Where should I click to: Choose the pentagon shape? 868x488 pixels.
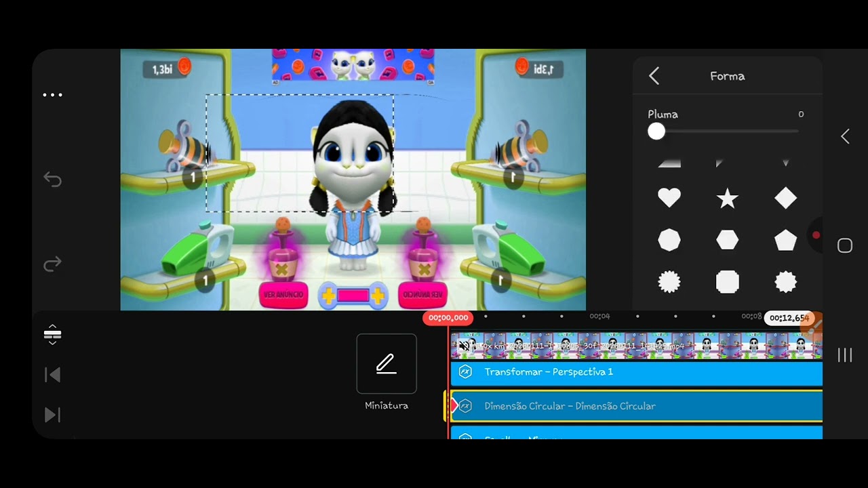click(786, 240)
